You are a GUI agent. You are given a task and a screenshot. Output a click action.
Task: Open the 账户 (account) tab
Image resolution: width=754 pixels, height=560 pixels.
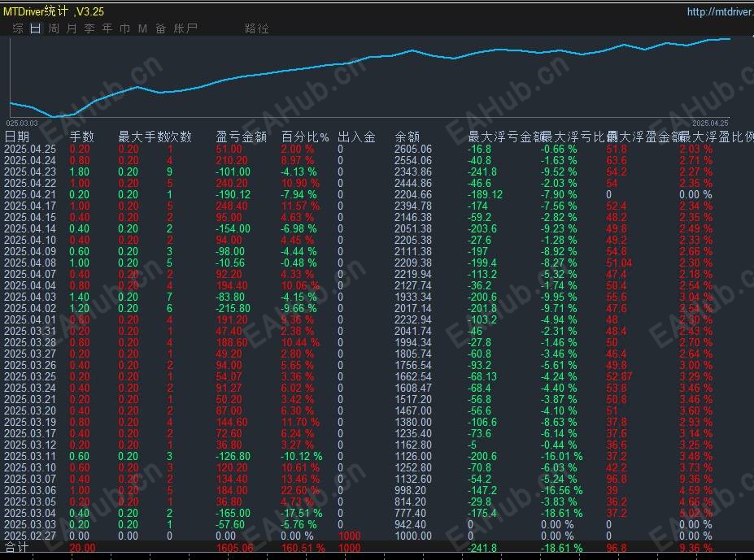click(x=185, y=28)
